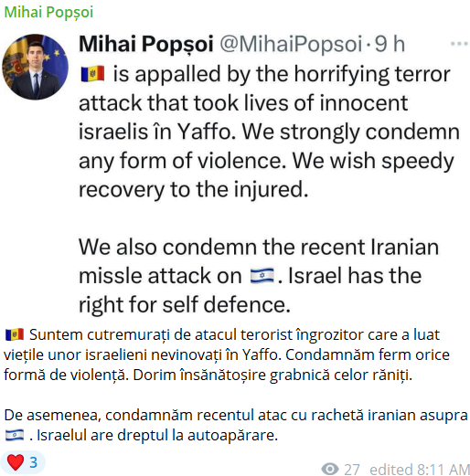The image size is (470, 476).
Task: Open the green Mihai Popșoi channel name
Action: point(48,13)
